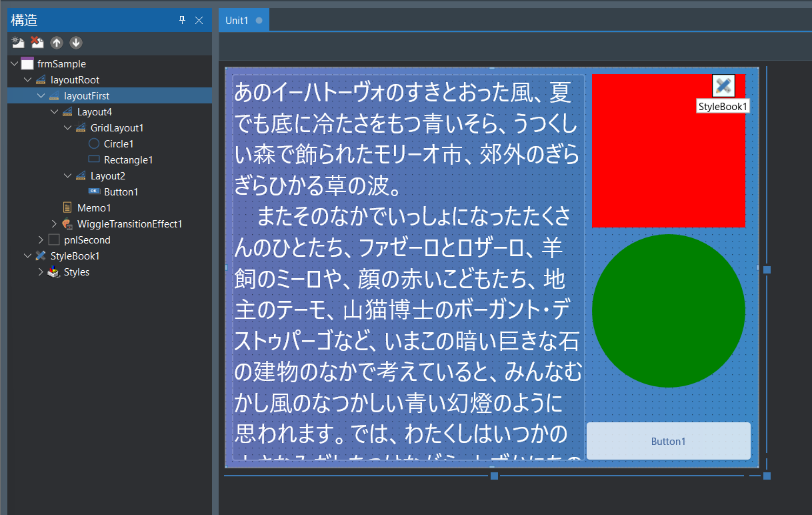Viewport: 812px width, 515px height.
Task: Click the new item icon in Structure toolbar
Action: click(17, 42)
